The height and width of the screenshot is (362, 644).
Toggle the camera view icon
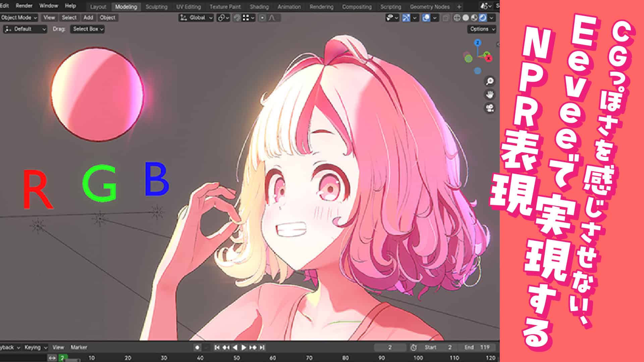(490, 108)
